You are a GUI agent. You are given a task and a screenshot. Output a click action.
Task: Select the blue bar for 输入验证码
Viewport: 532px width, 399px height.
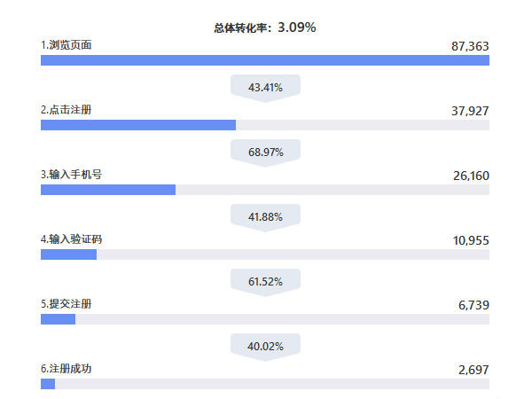coord(68,254)
